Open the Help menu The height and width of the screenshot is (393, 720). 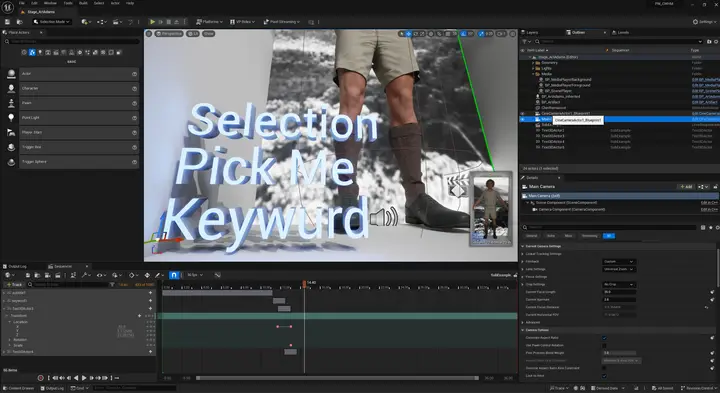point(130,3)
